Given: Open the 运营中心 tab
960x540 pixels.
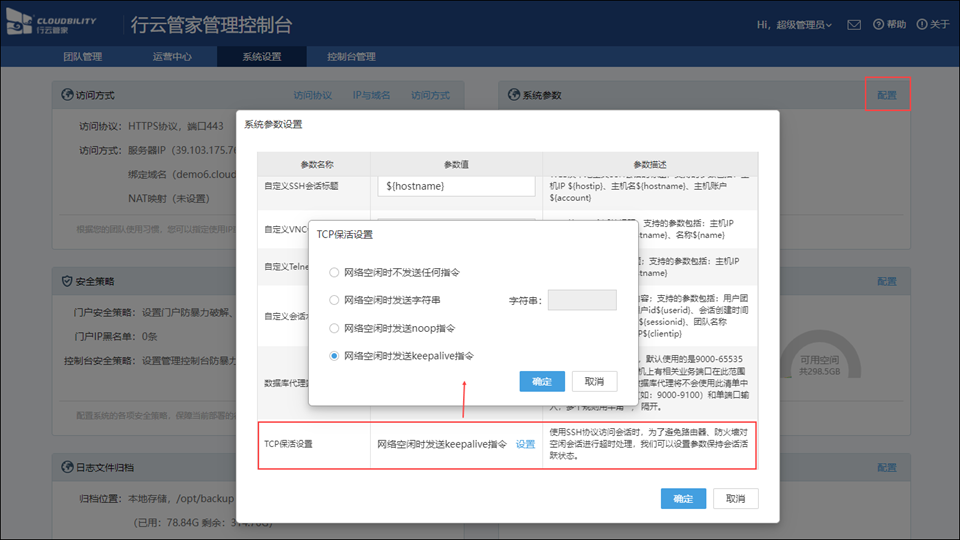Looking at the screenshot, I should [x=172, y=57].
